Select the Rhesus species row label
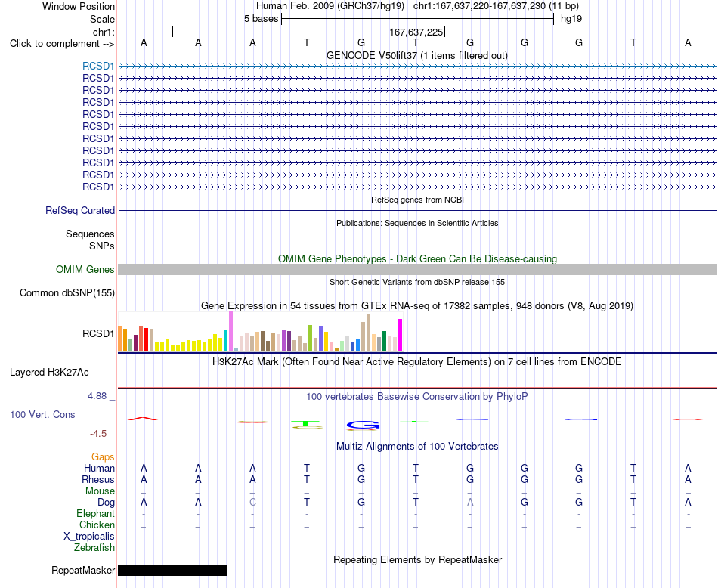This screenshot has width=718, height=588. 98,479
